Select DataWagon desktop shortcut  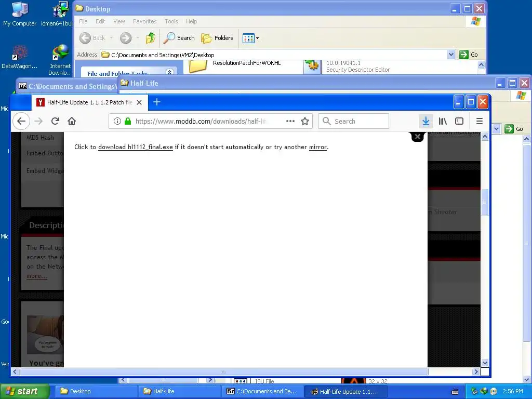point(19,57)
